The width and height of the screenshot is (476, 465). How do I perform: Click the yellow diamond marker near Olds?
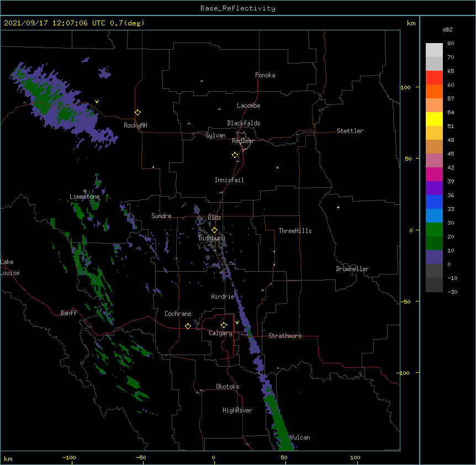[214, 230]
